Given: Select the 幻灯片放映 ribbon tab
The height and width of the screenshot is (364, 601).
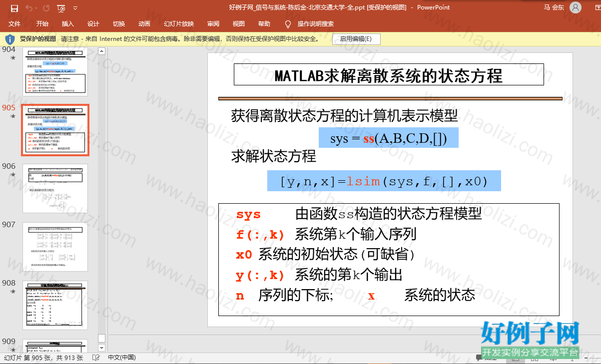Looking at the screenshot, I should 179,23.
